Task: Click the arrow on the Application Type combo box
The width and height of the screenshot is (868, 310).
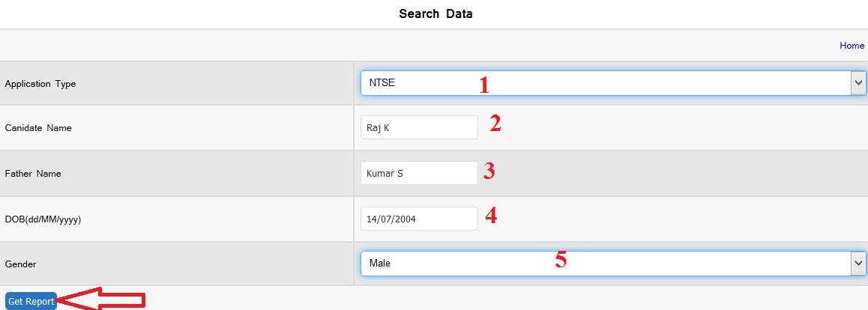Action: click(x=858, y=83)
